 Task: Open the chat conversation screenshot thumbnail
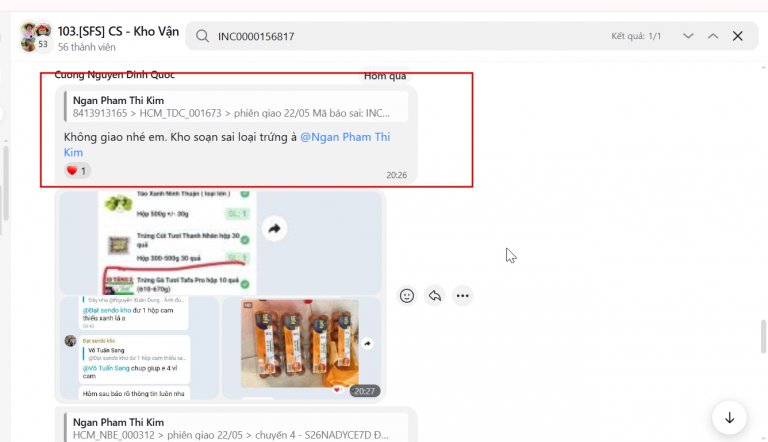(x=139, y=347)
